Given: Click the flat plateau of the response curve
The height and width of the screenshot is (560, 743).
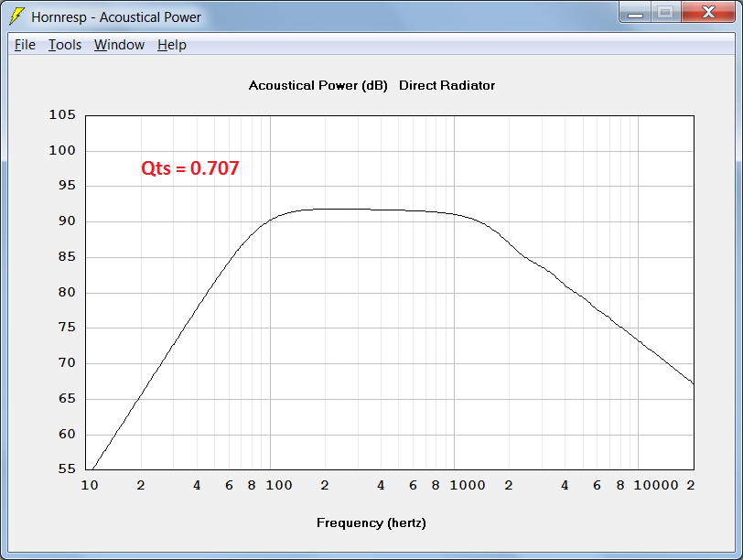Looking at the screenshot, I should point(361,210).
